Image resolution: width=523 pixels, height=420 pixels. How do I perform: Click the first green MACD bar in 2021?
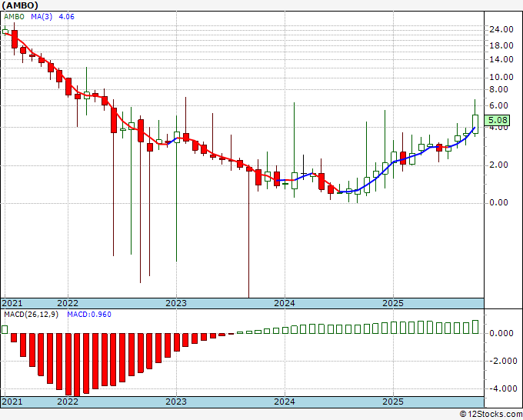pos(5,329)
